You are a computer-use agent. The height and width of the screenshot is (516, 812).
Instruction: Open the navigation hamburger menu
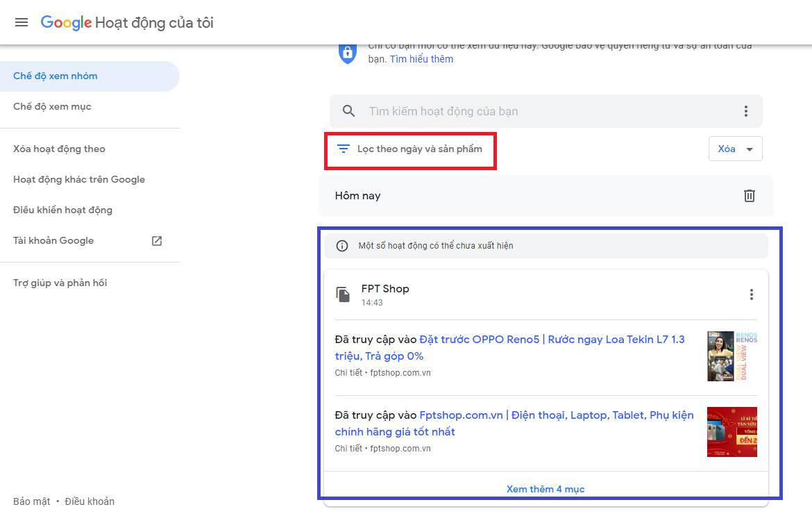21,22
